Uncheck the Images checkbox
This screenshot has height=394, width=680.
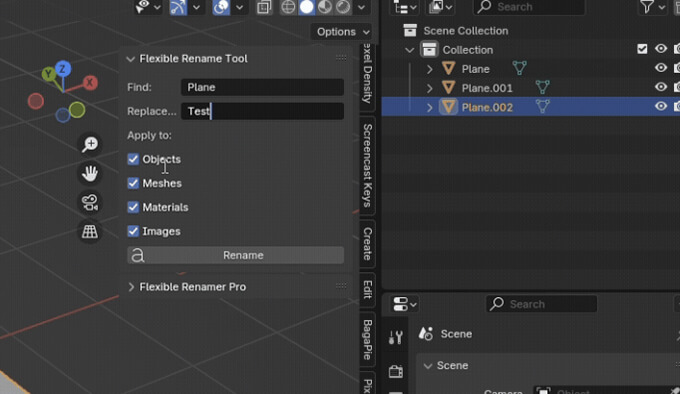click(x=133, y=231)
